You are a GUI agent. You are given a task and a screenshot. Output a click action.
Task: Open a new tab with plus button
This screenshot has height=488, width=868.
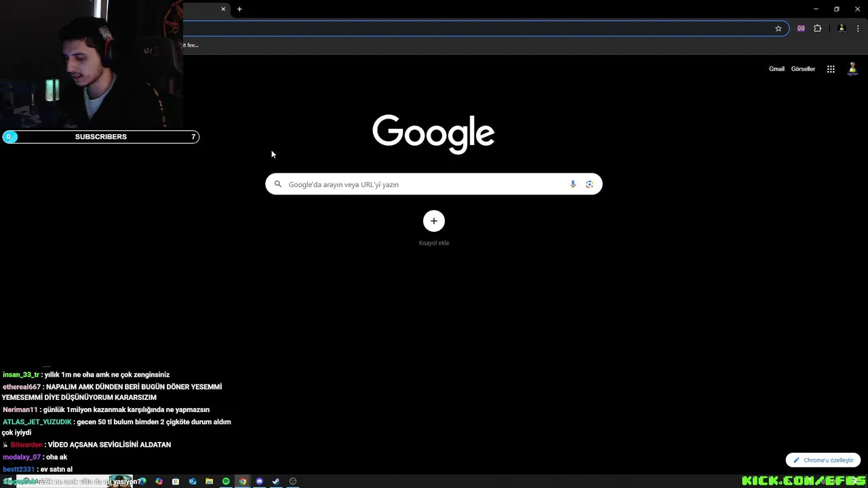click(x=239, y=9)
